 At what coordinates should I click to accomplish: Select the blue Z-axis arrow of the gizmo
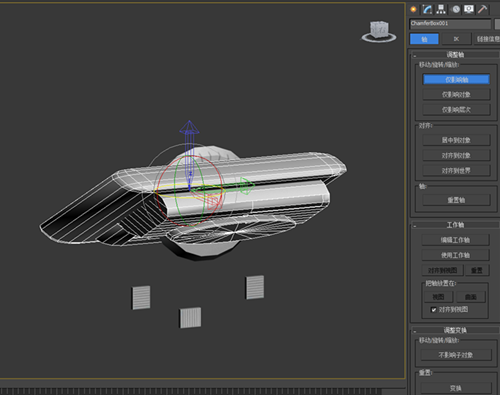pos(189,128)
